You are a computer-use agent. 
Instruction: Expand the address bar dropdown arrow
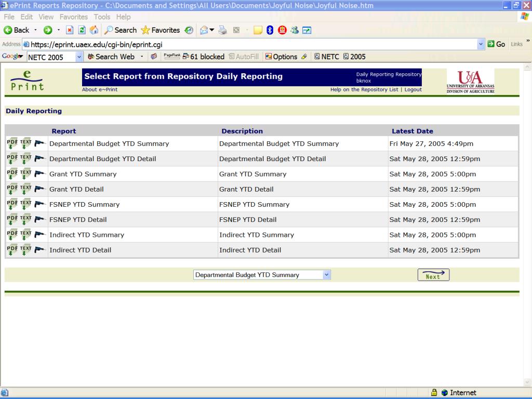pyautogui.click(x=481, y=44)
